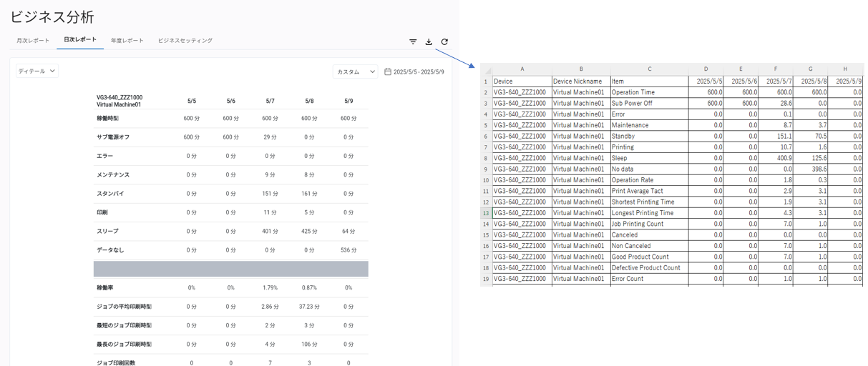The width and height of the screenshot is (868, 366).
Task: Click the スタンバイ row label
Action: point(110,194)
